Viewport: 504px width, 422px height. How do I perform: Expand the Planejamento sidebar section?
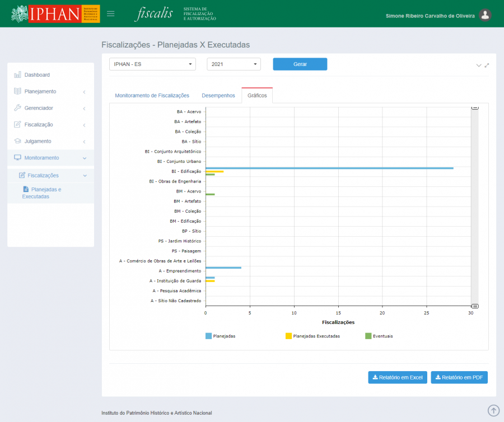tap(40, 91)
